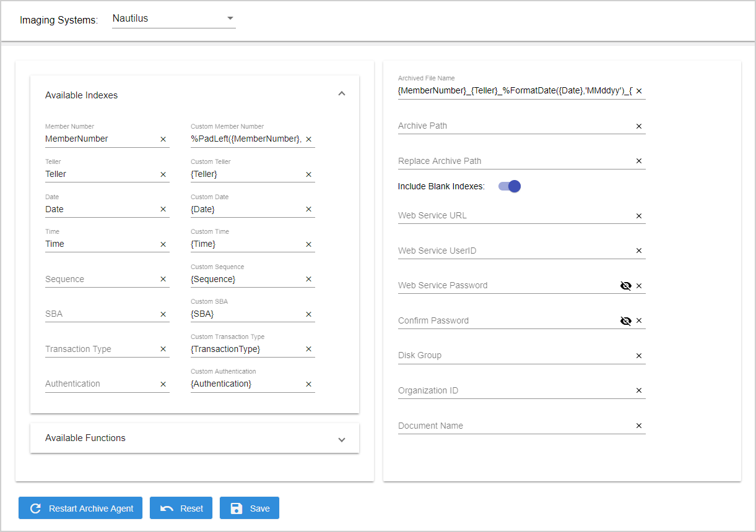Viewport: 756px width, 532px height.
Task: Clear the Custom SBA field
Action: pyautogui.click(x=309, y=314)
